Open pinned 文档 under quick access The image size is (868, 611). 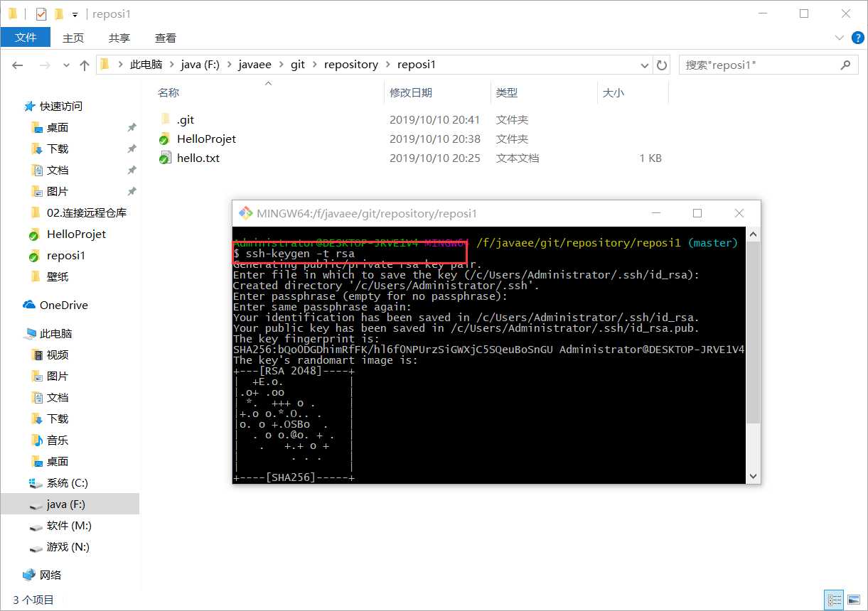coord(58,170)
